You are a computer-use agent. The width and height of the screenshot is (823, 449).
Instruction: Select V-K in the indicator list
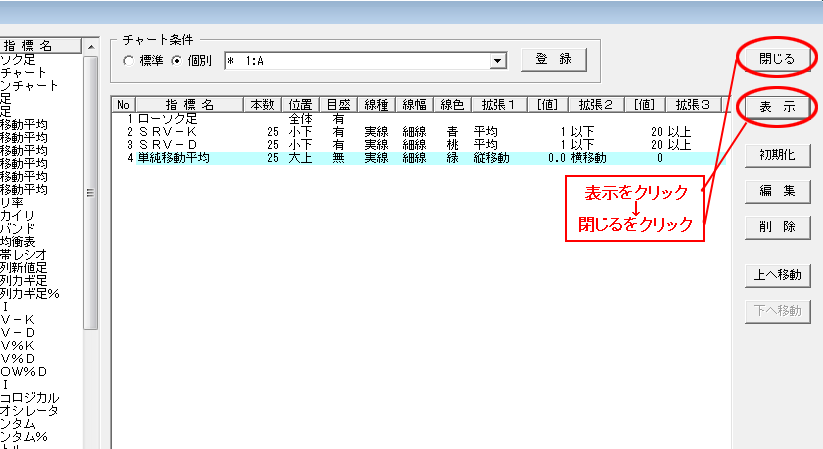(17, 320)
